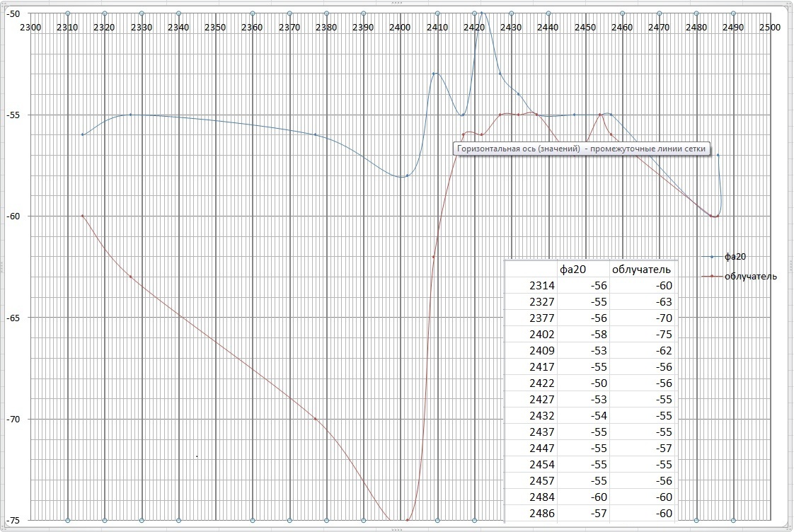
Task: Select table cell 2377
Action: (x=542, y=318)
